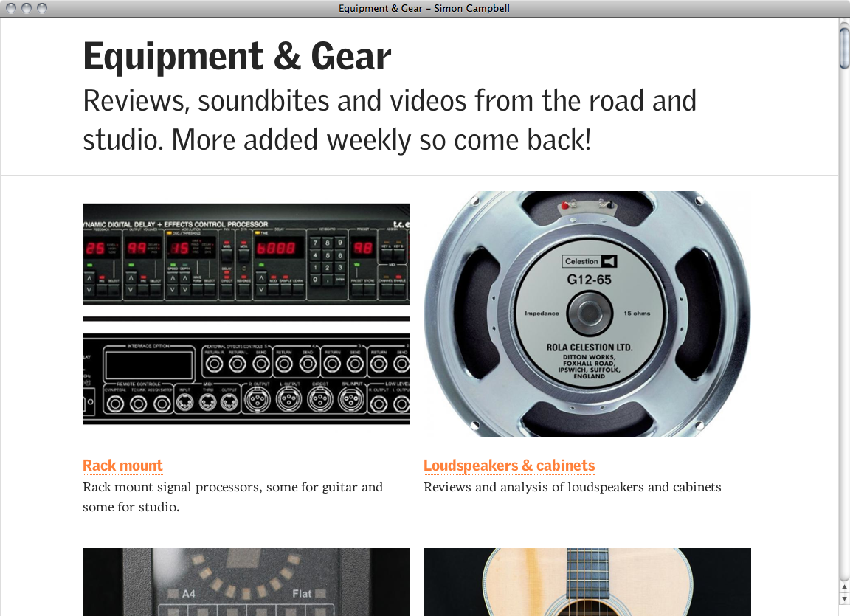Click the red 6000 delay display

(x=277, y=248)
